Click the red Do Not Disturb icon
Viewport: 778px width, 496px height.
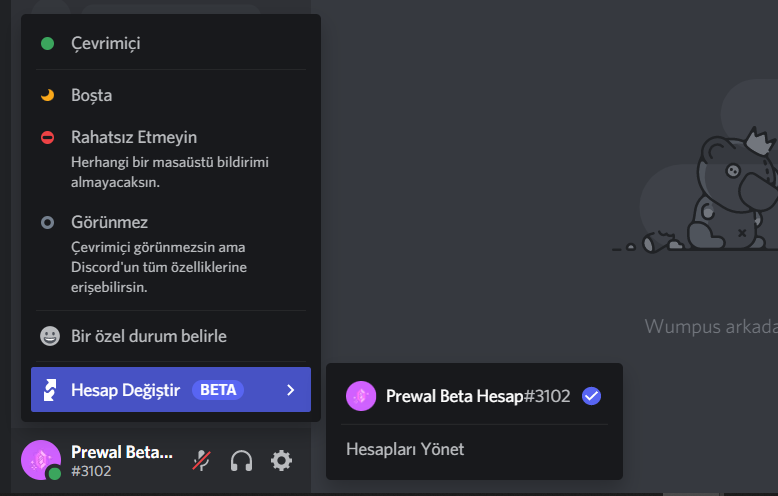48,137
